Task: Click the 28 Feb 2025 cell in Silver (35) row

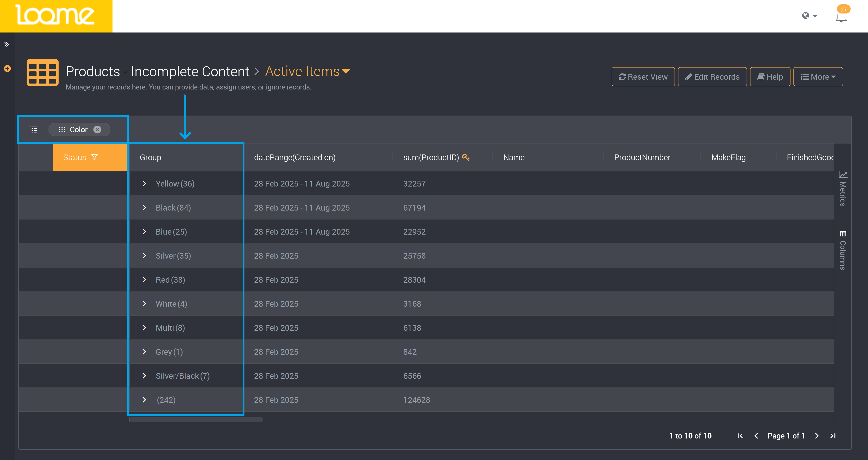Action: coord(276,256)
